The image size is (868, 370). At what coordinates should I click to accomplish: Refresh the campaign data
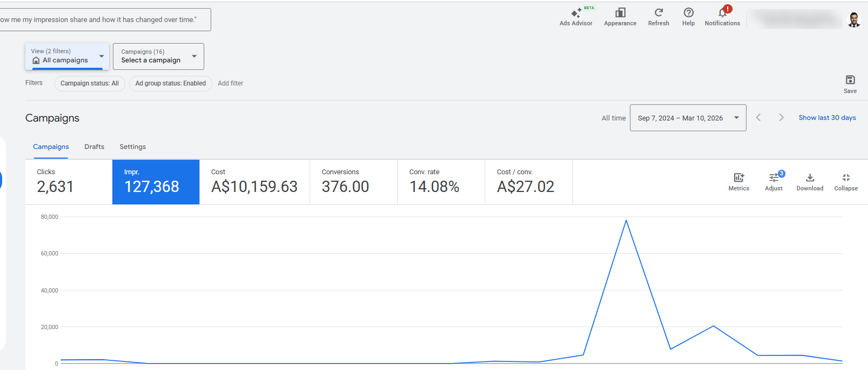658,17
